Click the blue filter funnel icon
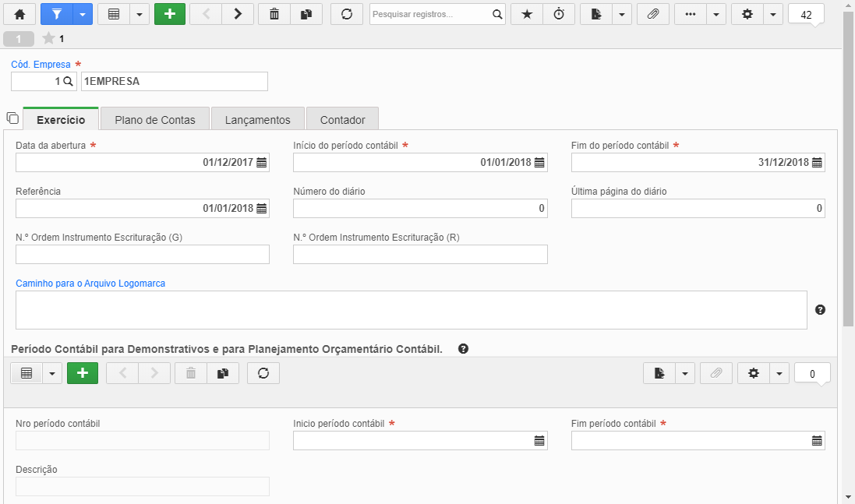 pos(57,14)
